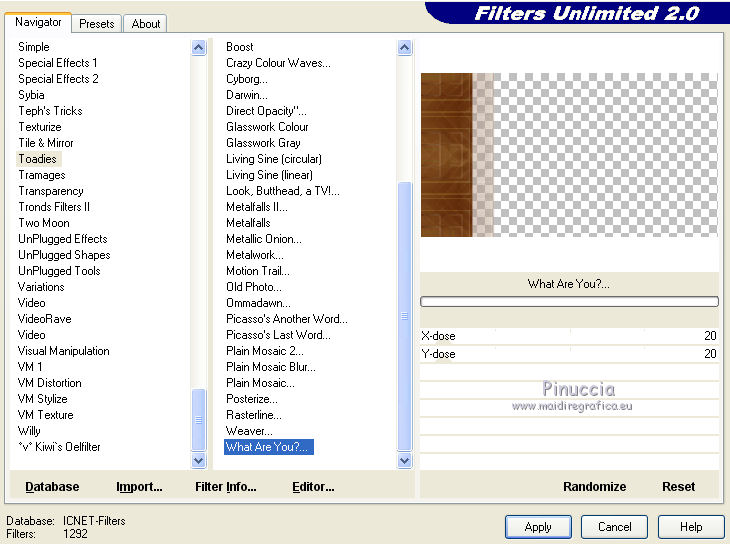The width and height of the screenshot is (730, 544).
Task: Select the VM 1 category
Action: point(30,367)
